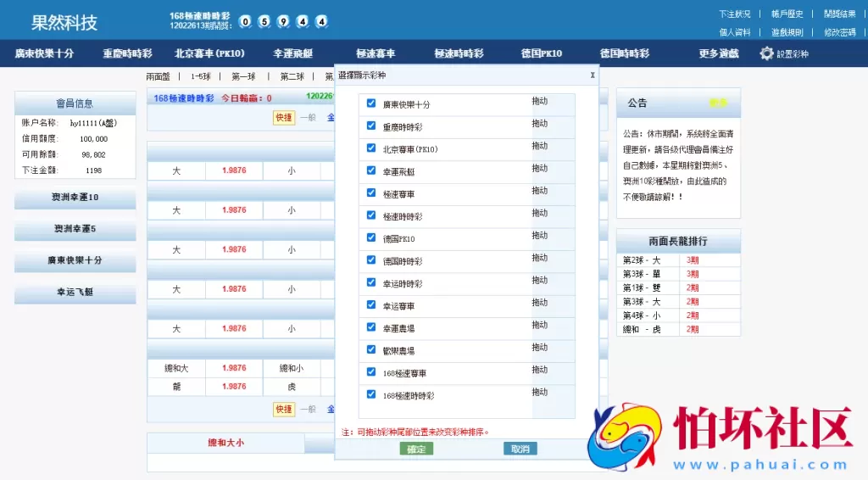Uncheck the 德国PK10 checkbox
The width and height of the screenshot is (868, 480).
click(x=371, y=237)
